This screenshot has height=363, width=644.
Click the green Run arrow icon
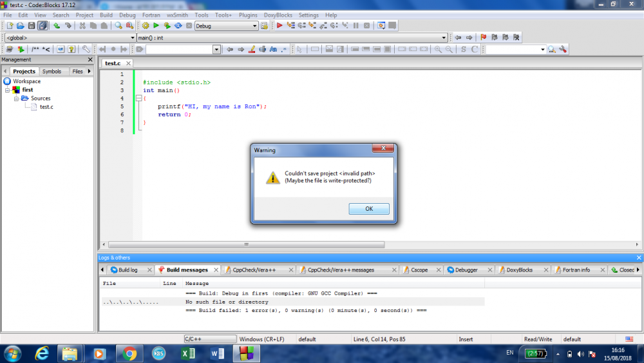click(156, 26)
